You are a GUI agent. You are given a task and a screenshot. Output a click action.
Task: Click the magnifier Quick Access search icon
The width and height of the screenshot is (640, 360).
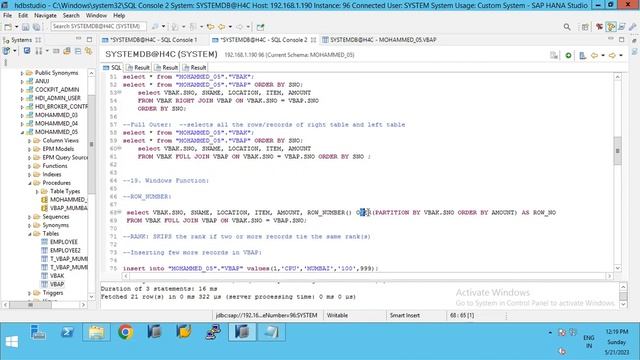(x=567, y=27)
